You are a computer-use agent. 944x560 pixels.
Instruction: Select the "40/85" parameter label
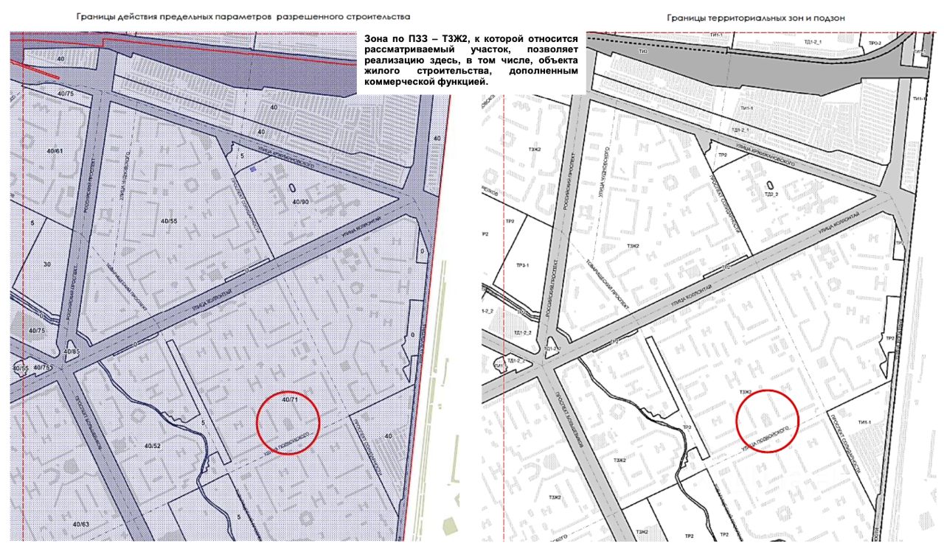click(x=72, y=351)
